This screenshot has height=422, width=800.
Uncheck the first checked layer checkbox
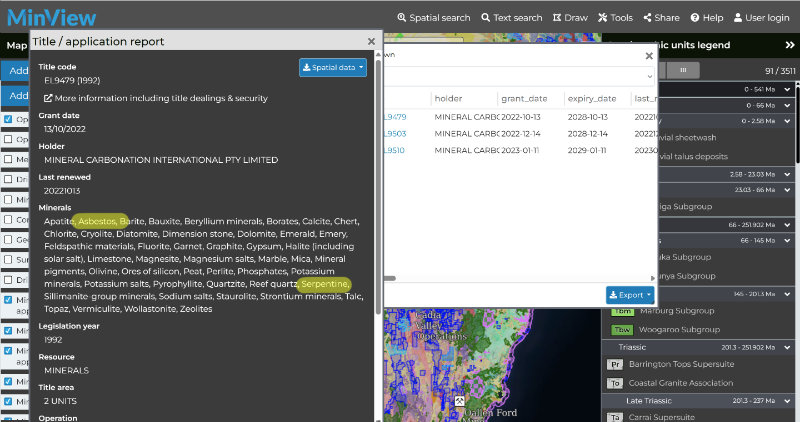click(8, 119)
